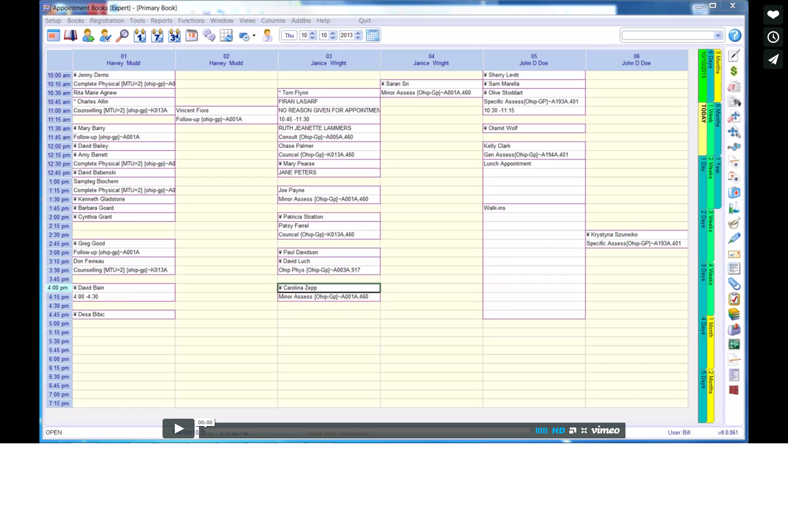788x532 pixels.
Task: Jump ahead using the 1 Year tab
Action: coord(718,181)
